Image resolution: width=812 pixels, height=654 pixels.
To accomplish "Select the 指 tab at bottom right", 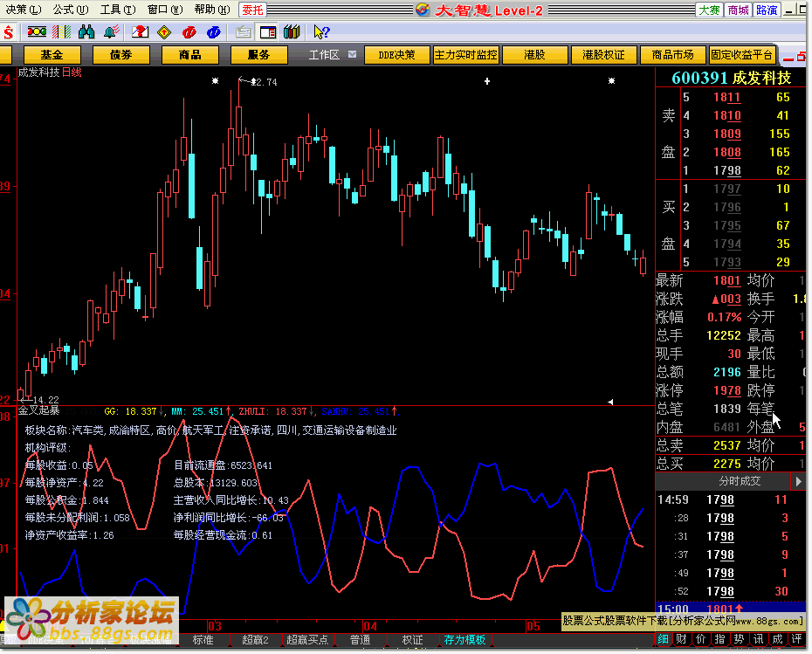I will point(719,639).
